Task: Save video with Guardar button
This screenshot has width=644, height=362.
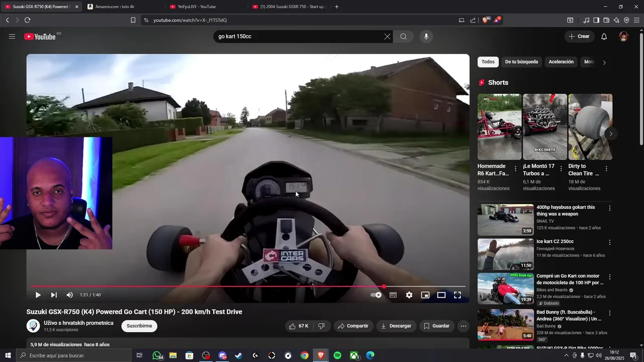Action: point(436,326)
